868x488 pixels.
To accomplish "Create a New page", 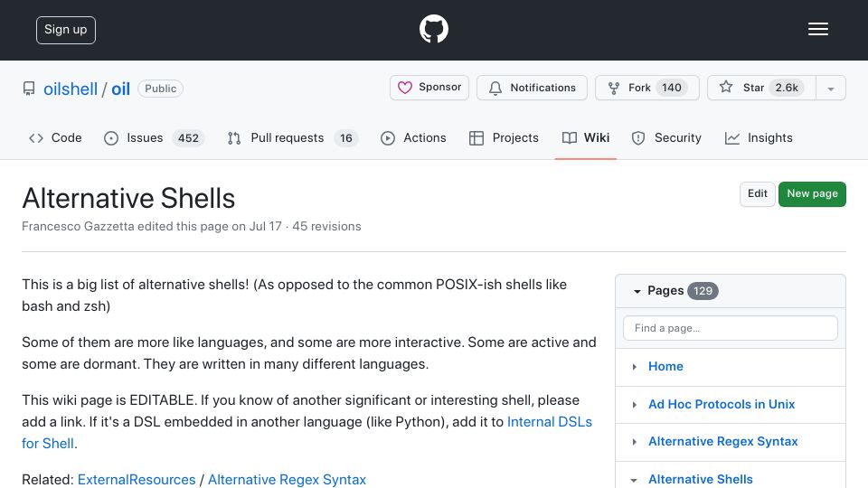I will click(812, 193).
